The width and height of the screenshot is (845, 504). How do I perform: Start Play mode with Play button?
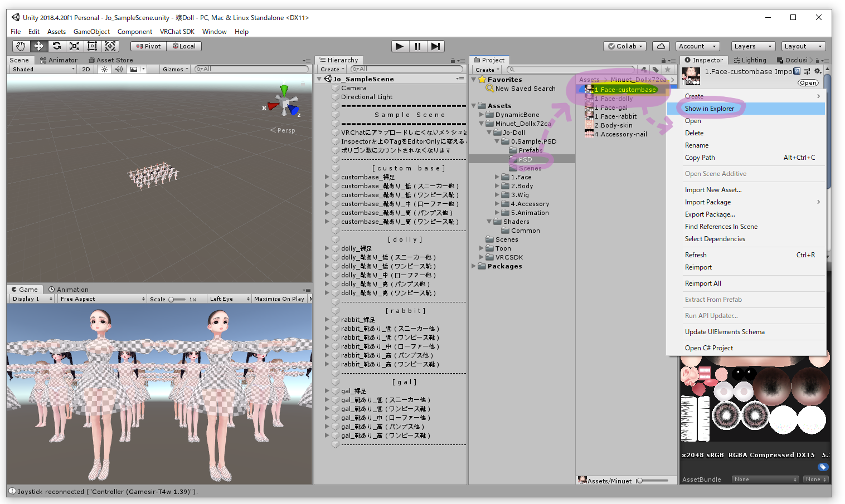click(400, 46)
